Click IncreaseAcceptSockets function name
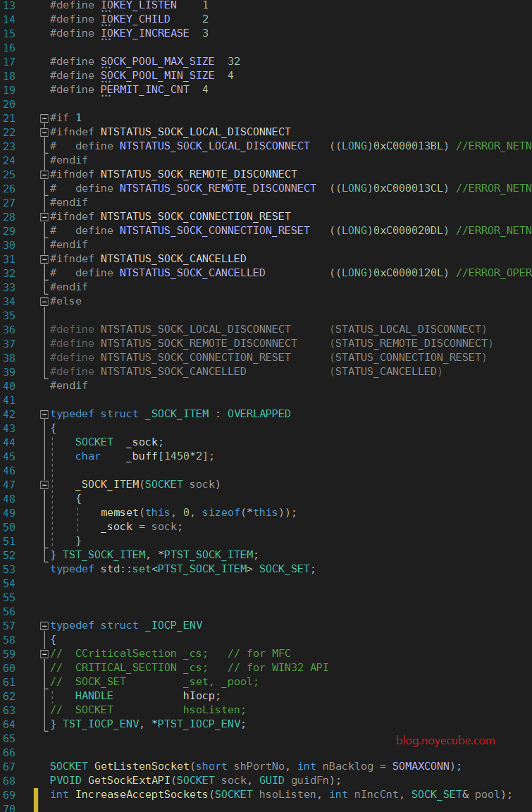Image resolution: width=532 pixels, height=812 pixels. click(x=142, y=794)
